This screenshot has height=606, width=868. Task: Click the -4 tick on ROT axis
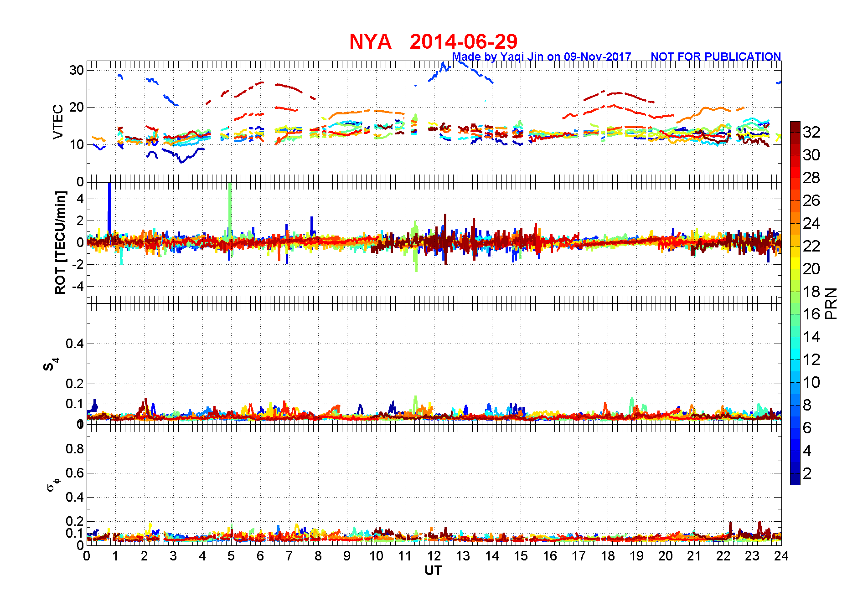(78, 287)
